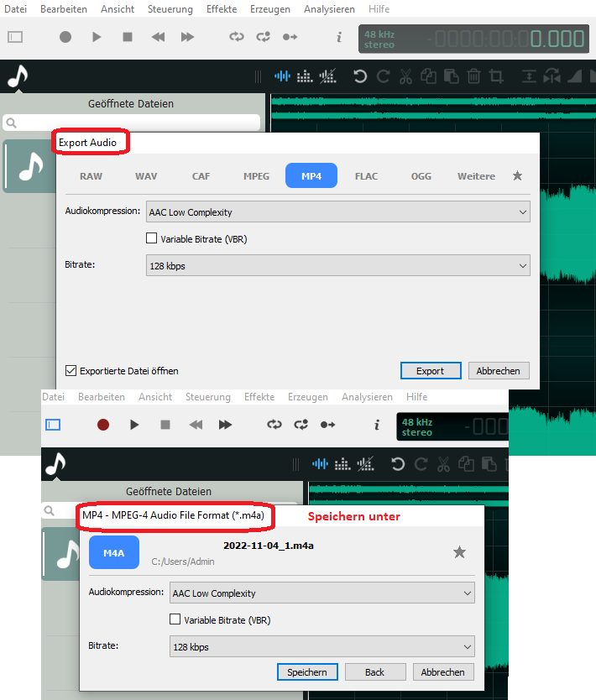Click the reverse/invert icon in the upper window
This screenshot has height=700, width=596.
pos(552,76)
